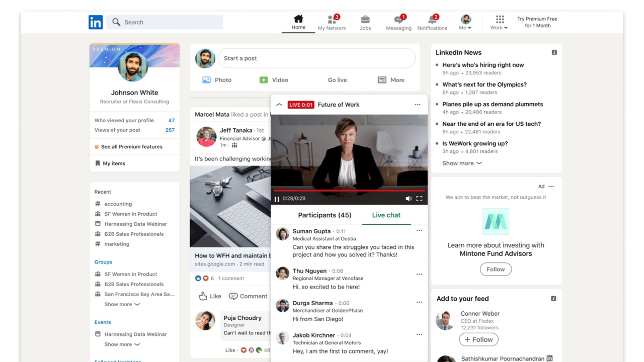Open the Events section heading

(x=103, y=322)
